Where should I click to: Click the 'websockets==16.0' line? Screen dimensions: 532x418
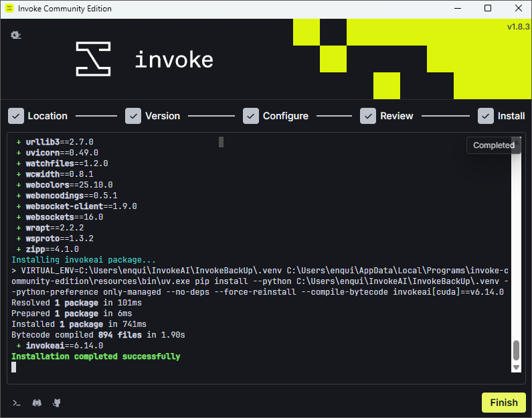tap(60, 217)
